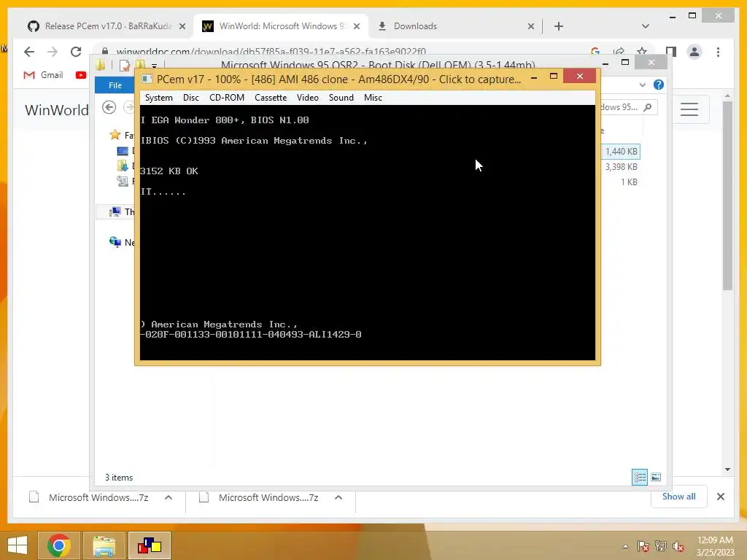Close the Chrome downloads bar

720,497
